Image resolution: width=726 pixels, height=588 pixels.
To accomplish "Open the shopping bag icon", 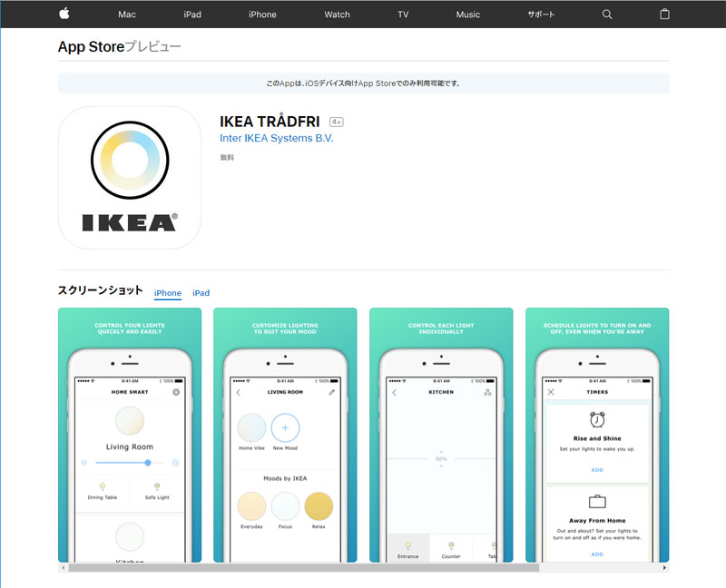I will (664, 14).
